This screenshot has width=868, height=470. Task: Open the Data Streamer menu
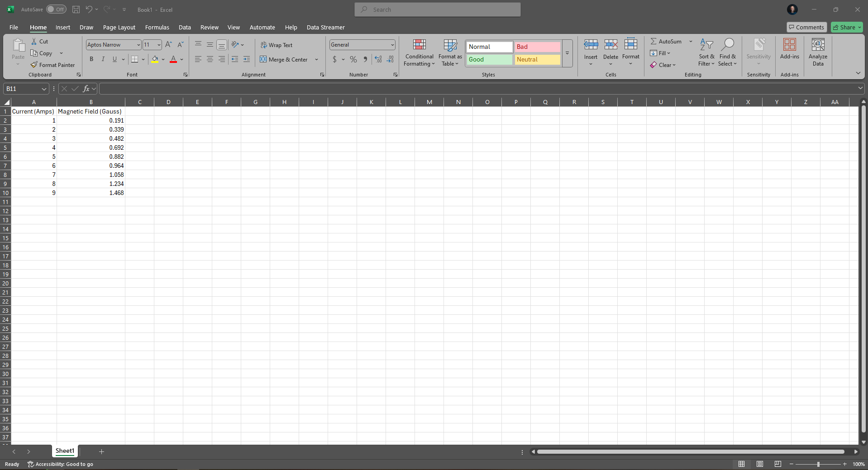325,27
